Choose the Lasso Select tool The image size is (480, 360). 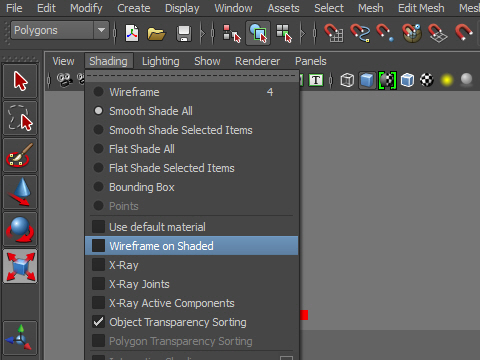20,118
